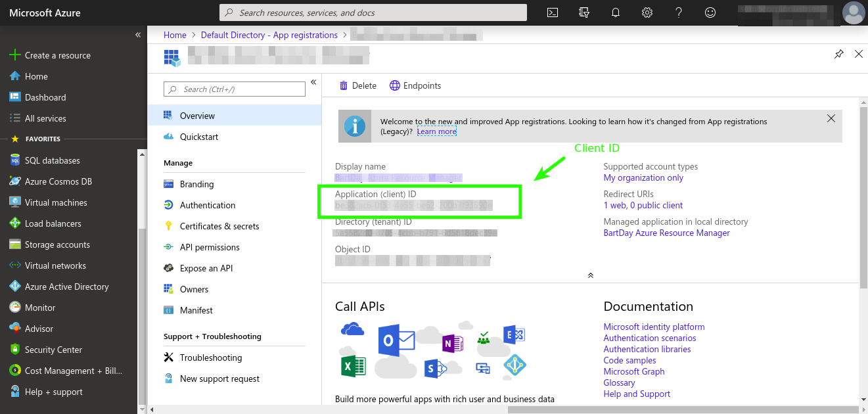868x414 pixels.
Task: Open the Code samples link
Action: (x=630, y=360)
